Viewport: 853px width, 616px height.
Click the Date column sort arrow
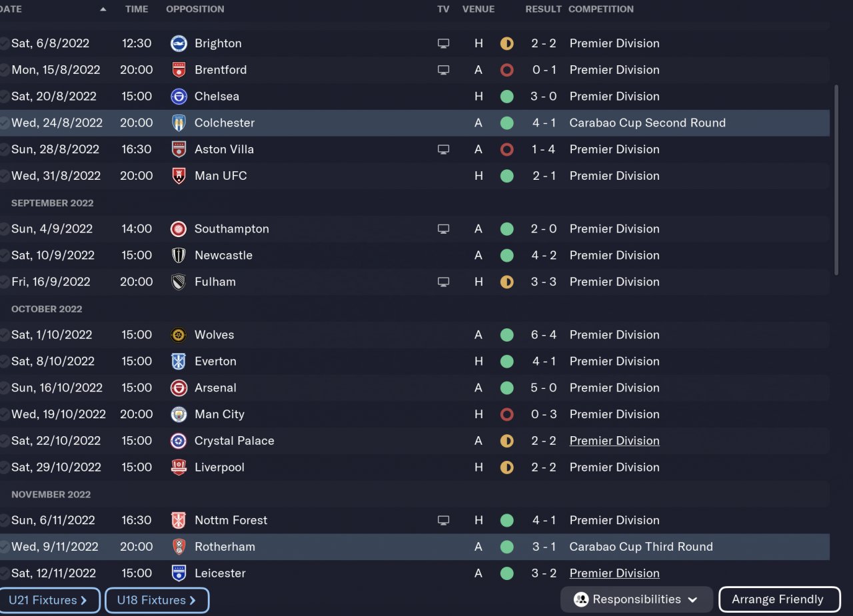[x=103, y=9]
